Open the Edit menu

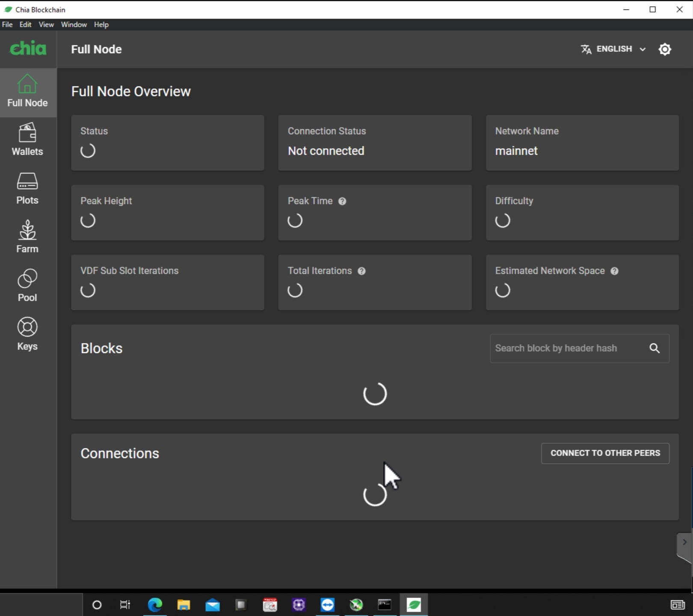(25, 24)
